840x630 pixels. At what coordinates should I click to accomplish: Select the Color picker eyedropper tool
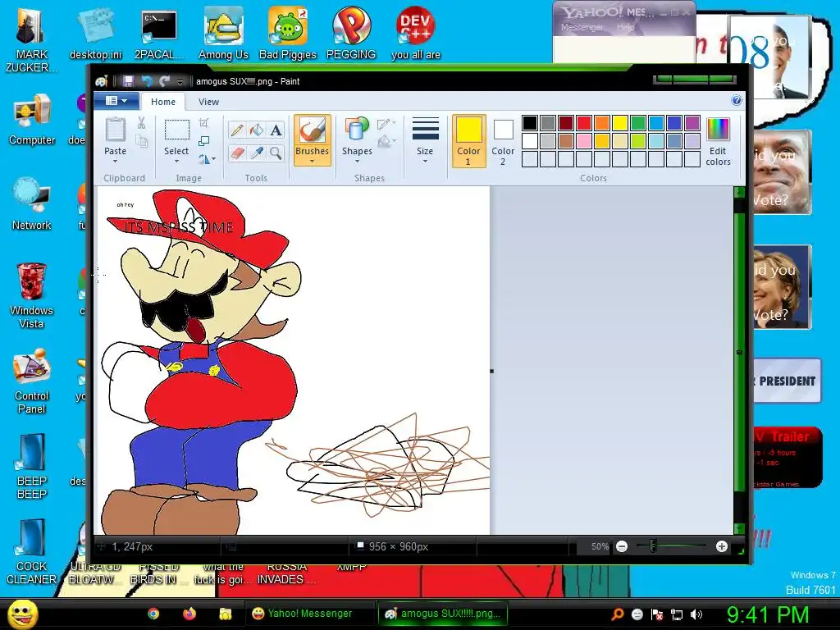257,153
